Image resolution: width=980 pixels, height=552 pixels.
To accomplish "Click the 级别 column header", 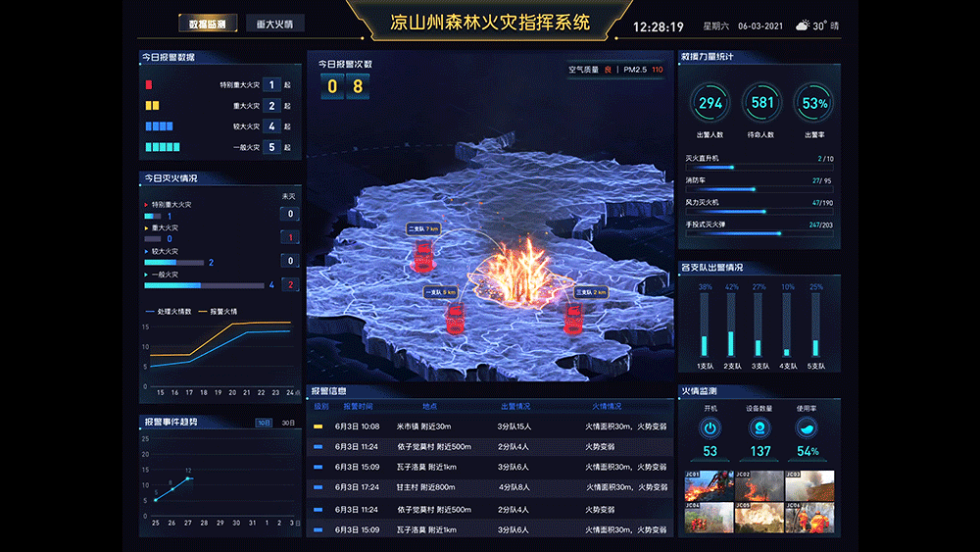I will click(321, 406).
